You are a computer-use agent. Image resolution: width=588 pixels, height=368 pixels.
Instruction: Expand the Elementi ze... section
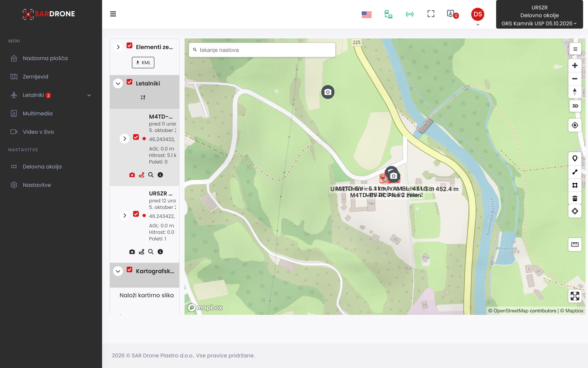(118, 47)
